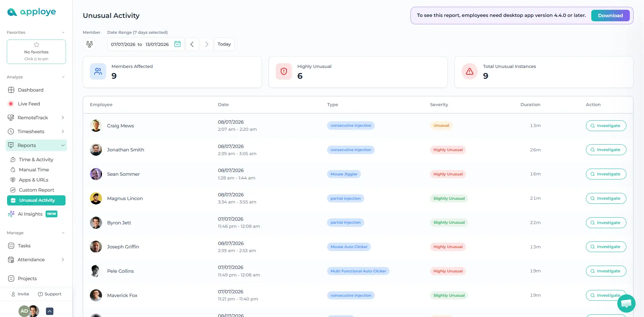Image resolution: width=644 pixels, height=317 pixels.
Task: Open Support from sidebar footer
Action: tap(50, 294)
